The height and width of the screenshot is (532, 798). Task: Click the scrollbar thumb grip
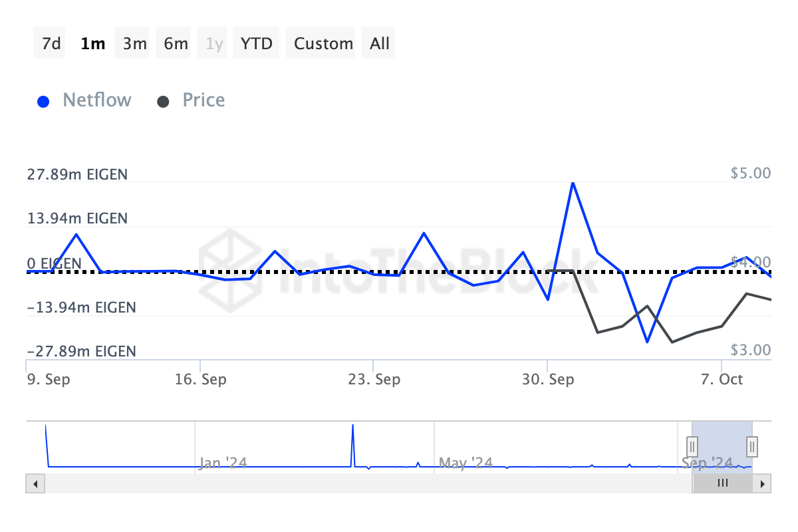722,483
